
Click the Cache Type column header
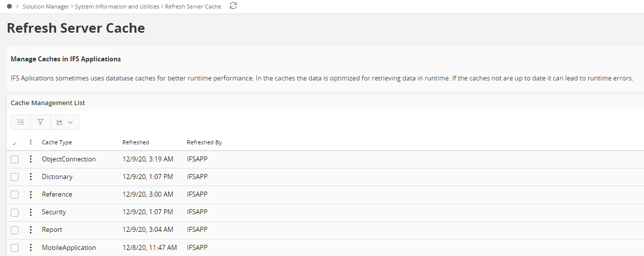click(56, 142)
